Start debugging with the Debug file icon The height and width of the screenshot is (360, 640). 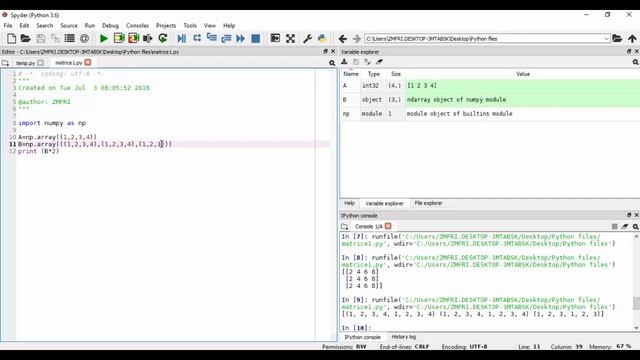pyautogui.click(x=182, y=38)
